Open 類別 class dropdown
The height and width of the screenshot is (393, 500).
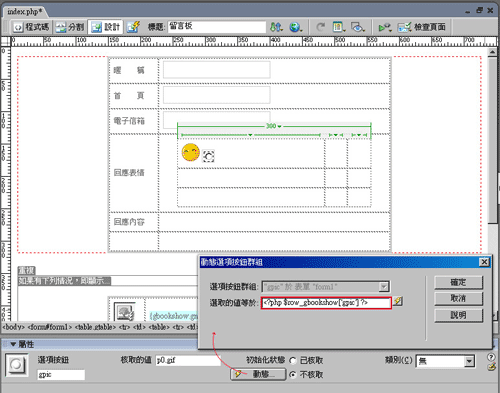(x=469, y=361)
